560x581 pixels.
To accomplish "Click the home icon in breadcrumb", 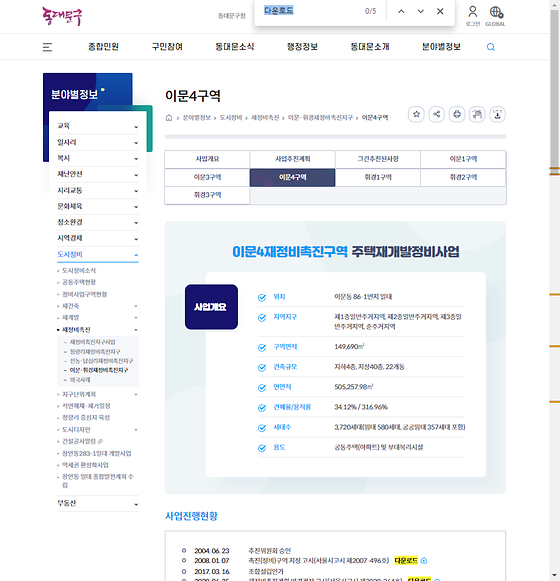I will pos(169,118).
